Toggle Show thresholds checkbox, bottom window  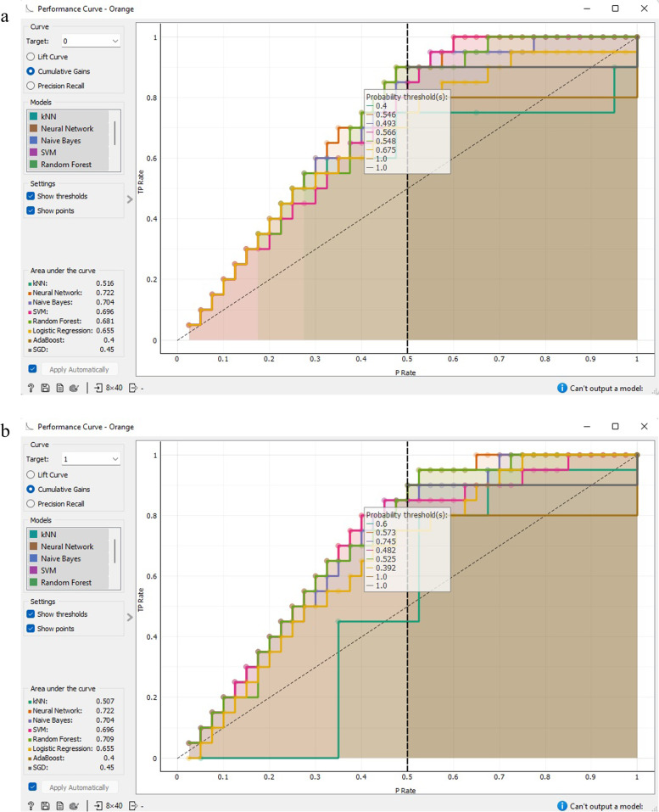coord(31,613)
